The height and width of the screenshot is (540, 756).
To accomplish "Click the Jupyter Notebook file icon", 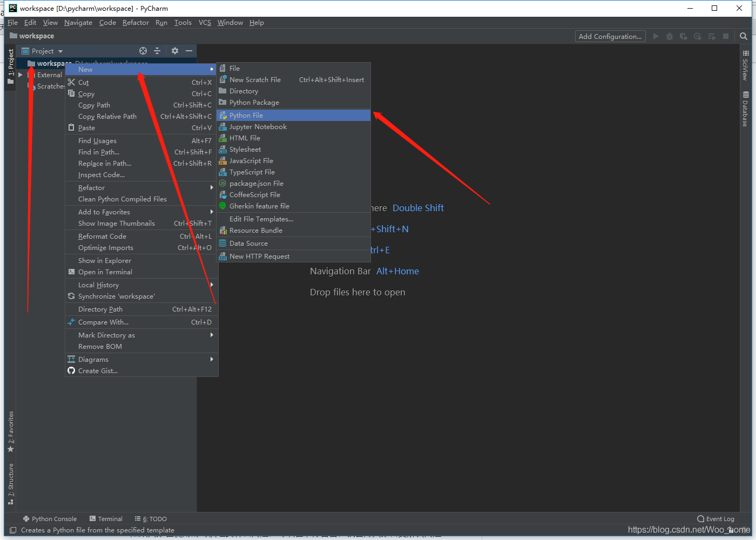I will coord(222,127).
